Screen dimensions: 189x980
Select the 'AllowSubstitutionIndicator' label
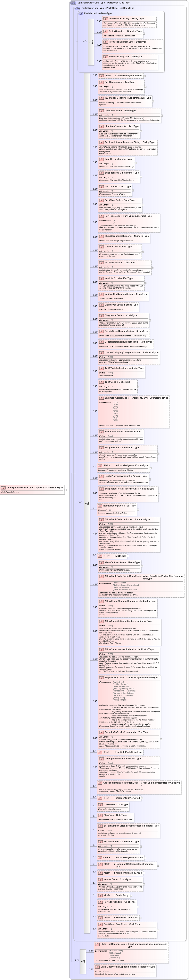120,621
